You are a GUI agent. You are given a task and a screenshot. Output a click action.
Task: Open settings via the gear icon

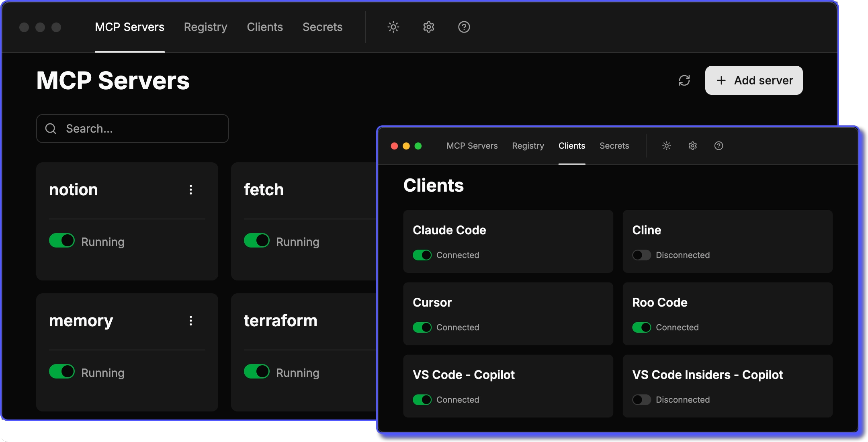[x=428, y=27]
